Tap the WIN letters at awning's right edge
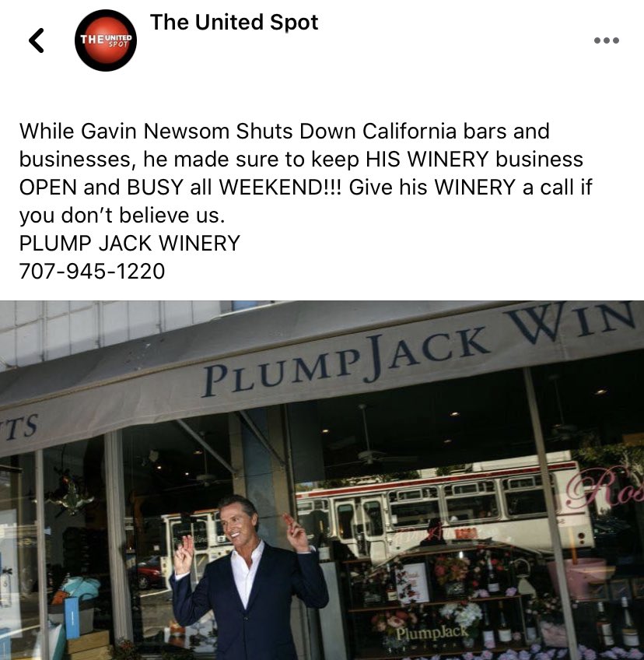The width and height of the screenshot is (644, 660). tap(572, 322)
